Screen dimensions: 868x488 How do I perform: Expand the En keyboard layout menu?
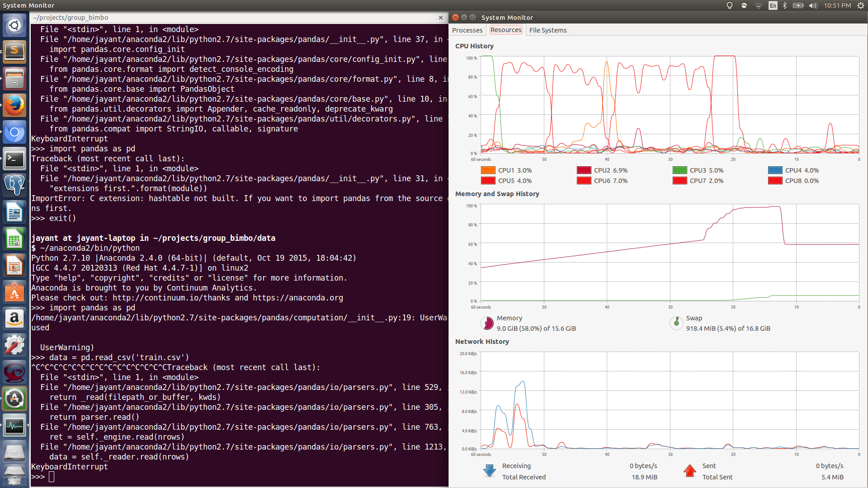[x=773, y=5]
